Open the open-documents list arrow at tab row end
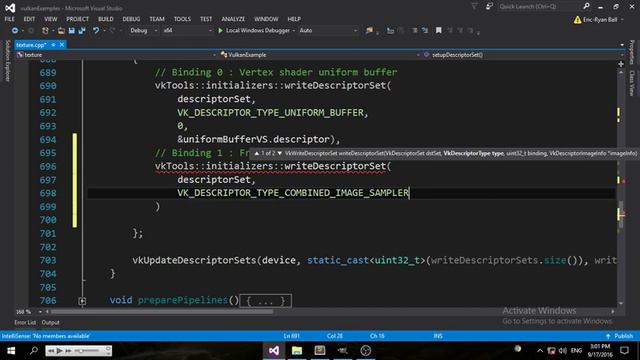The image size is (640, 360). coord(622,45)
